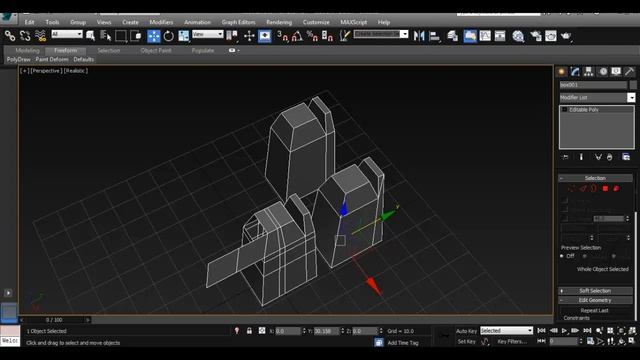
Task: Click the Auto Key button
Action: click(x=466, y=331)
